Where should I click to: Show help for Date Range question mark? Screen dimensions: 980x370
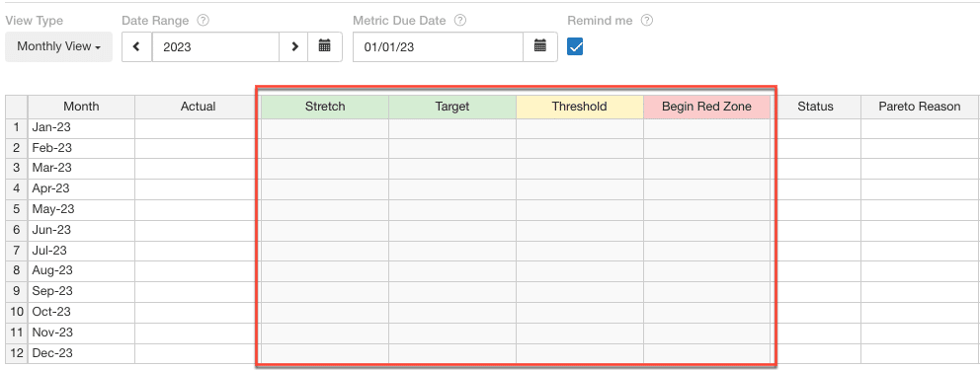pyautogui.click(x=203, y=20)
